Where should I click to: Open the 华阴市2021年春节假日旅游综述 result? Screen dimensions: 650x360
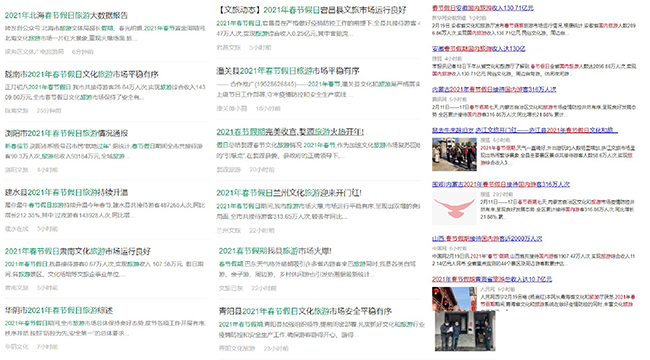pos(59,310)
